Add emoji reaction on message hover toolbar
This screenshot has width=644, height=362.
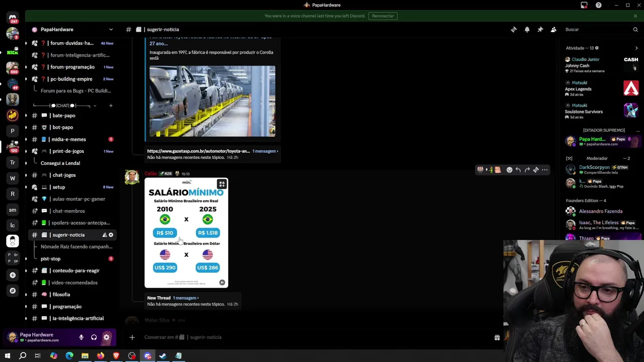tap(509, 170)
